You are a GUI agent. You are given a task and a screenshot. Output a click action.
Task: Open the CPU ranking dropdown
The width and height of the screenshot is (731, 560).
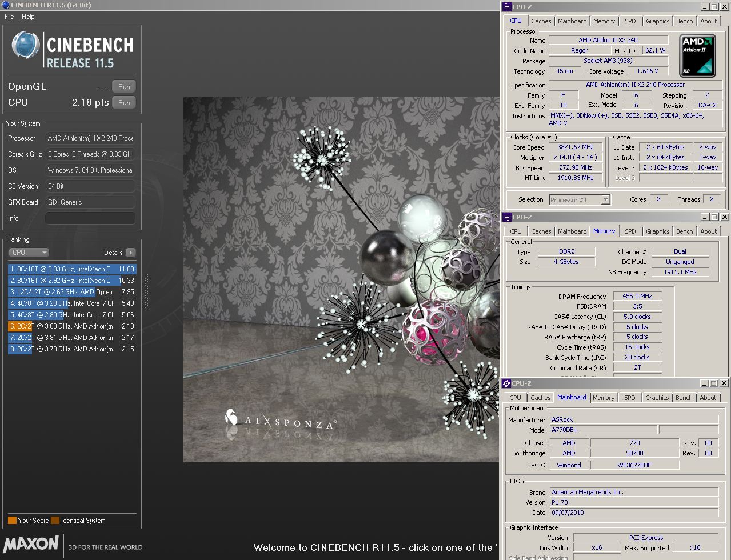point(29,253)
